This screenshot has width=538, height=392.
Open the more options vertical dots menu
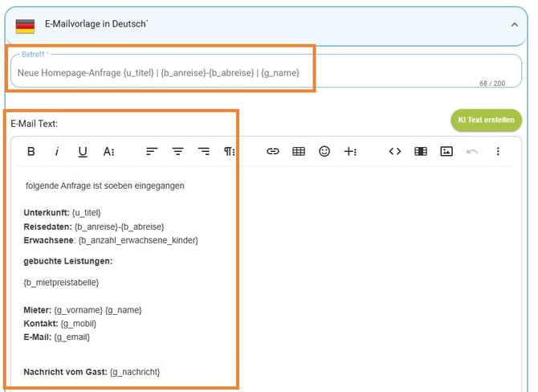coord(498,151)
